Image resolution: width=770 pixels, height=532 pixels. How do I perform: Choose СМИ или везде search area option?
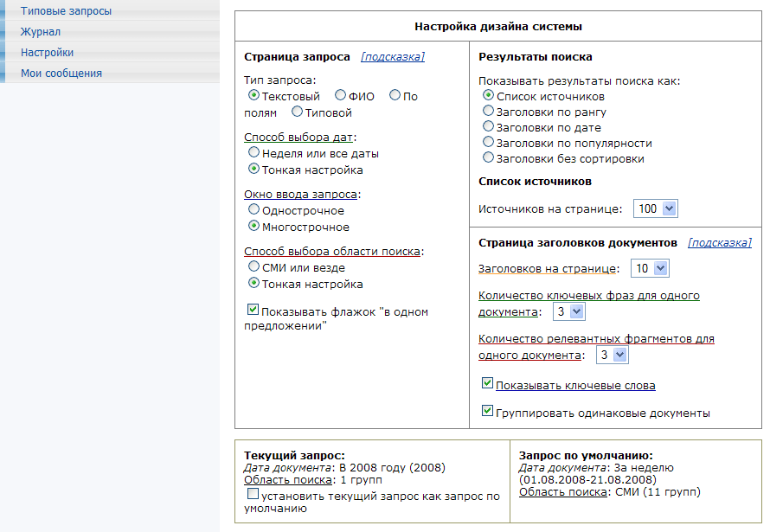[x=254, y=267]
